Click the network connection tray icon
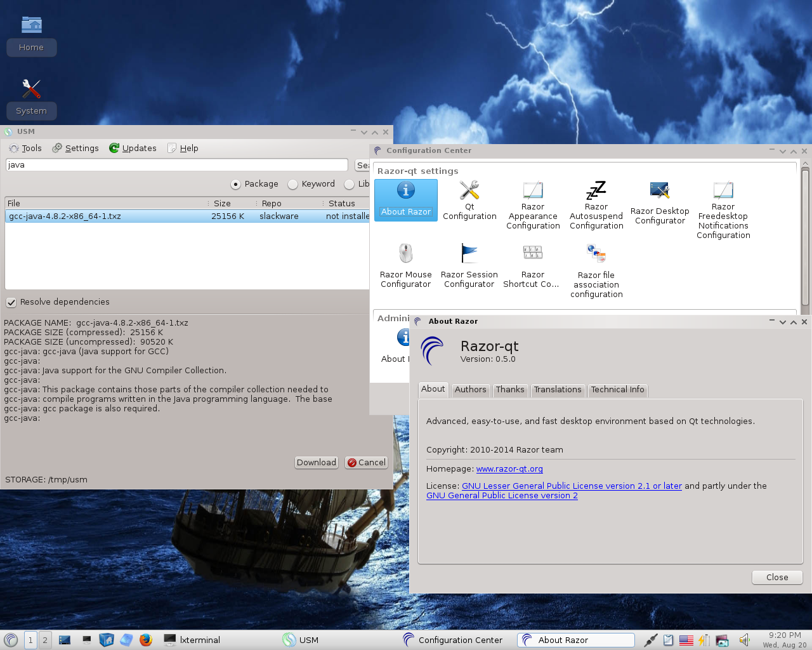The height and width of the screenshot is (650, 812). point(650,640)
